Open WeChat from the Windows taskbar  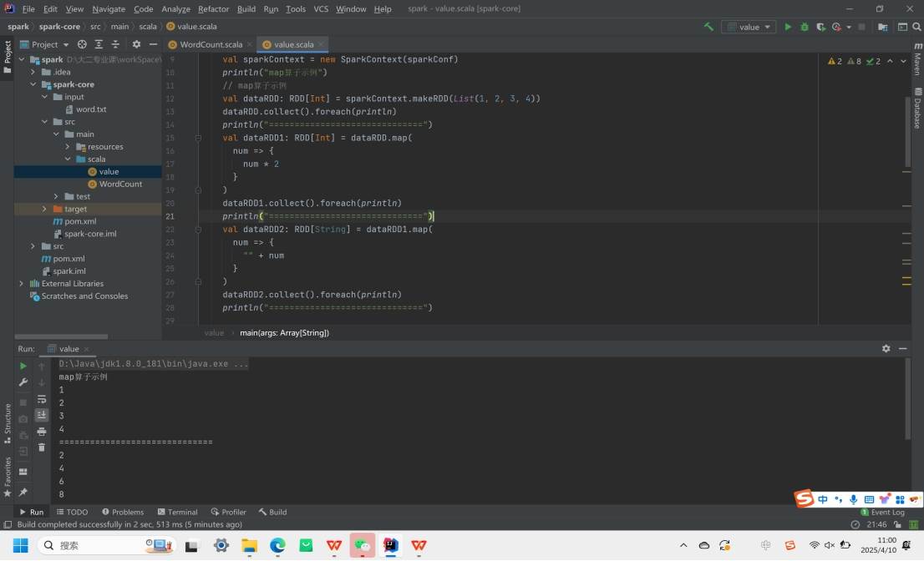click(x=363, y=545)
